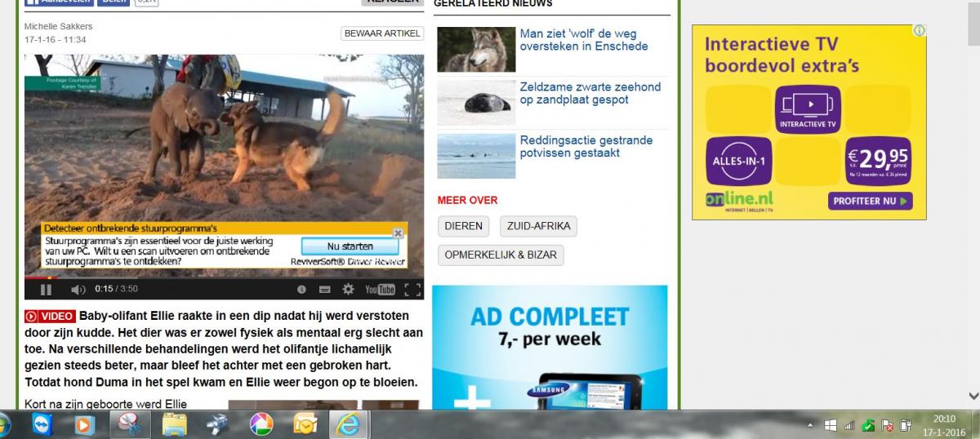Click PROFITEER NU in the online.nl ad
This screenshot has width=980, height=439.
(871, 201)
